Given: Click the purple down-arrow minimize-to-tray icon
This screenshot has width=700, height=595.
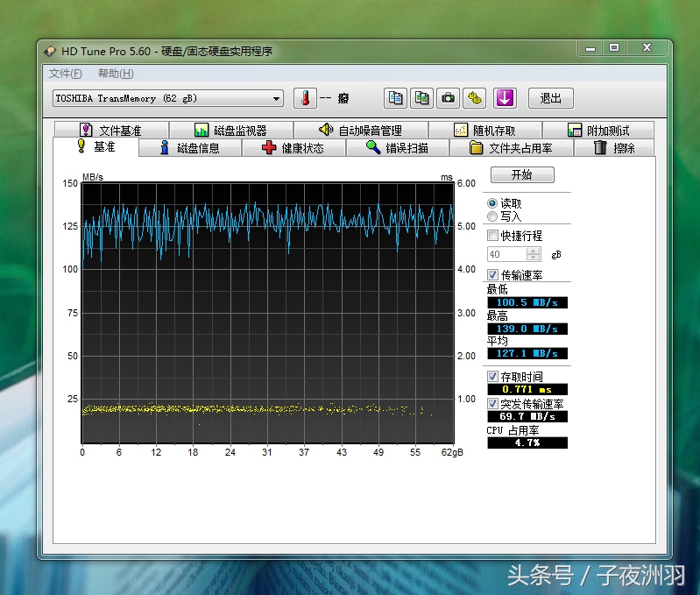Looking at the screenshot, I should pos(504,98).
